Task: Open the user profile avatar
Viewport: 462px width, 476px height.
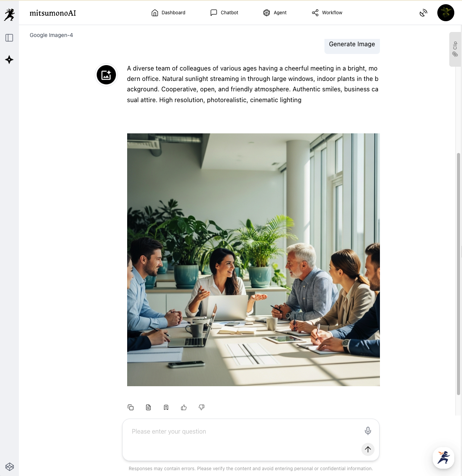Action: click(445, 13)
